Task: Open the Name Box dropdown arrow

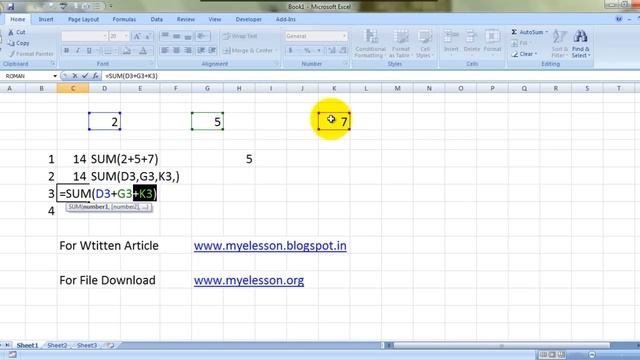Action: point(55,76)
